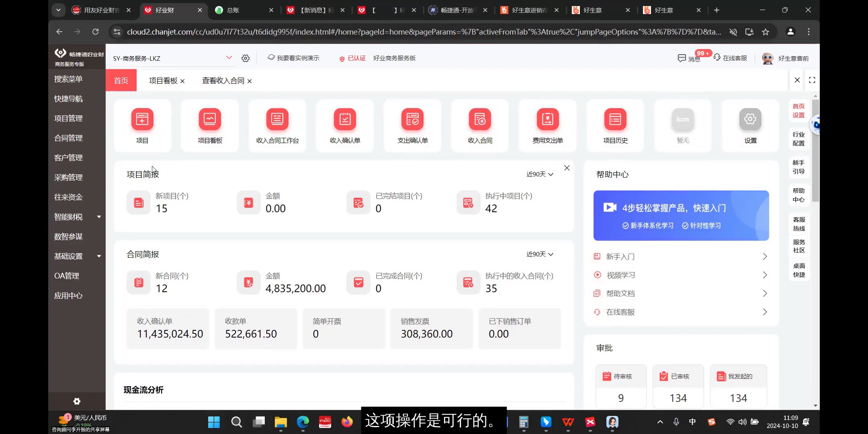The height and width of the screenshot is (434, 868).
Task: Open the 收入合同 contract icon
Action: 480,119
